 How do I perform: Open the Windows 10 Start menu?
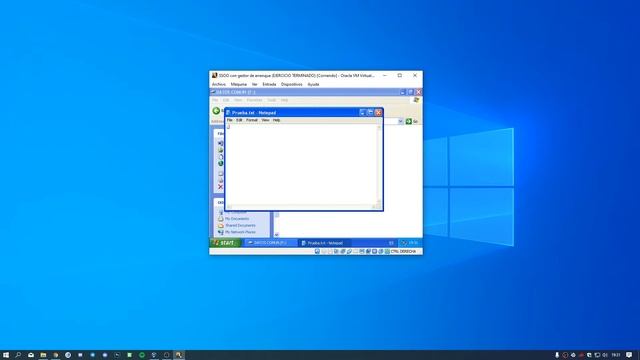pos(6,355)
